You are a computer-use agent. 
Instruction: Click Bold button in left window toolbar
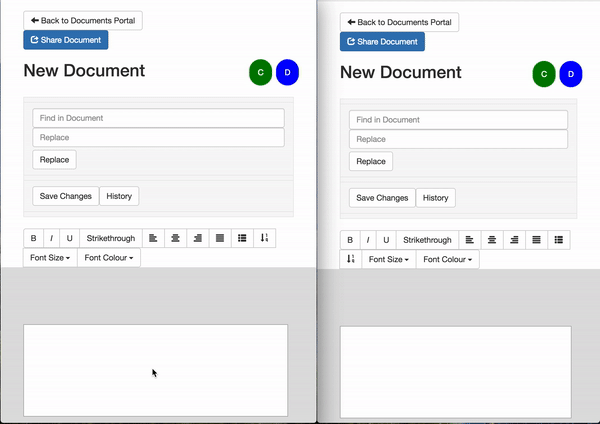click(34, 238)
